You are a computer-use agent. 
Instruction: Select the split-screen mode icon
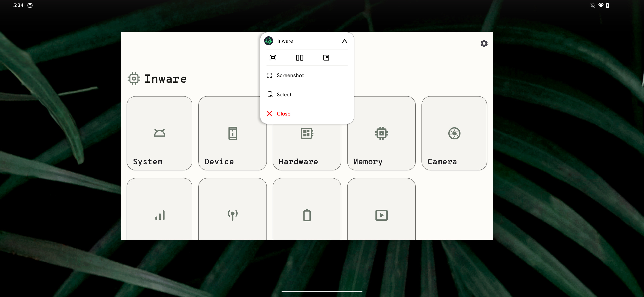click(299, 58)
